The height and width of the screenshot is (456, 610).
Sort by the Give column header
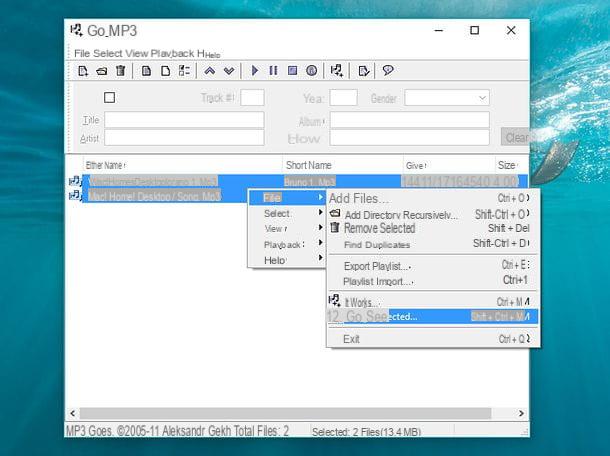449,165
